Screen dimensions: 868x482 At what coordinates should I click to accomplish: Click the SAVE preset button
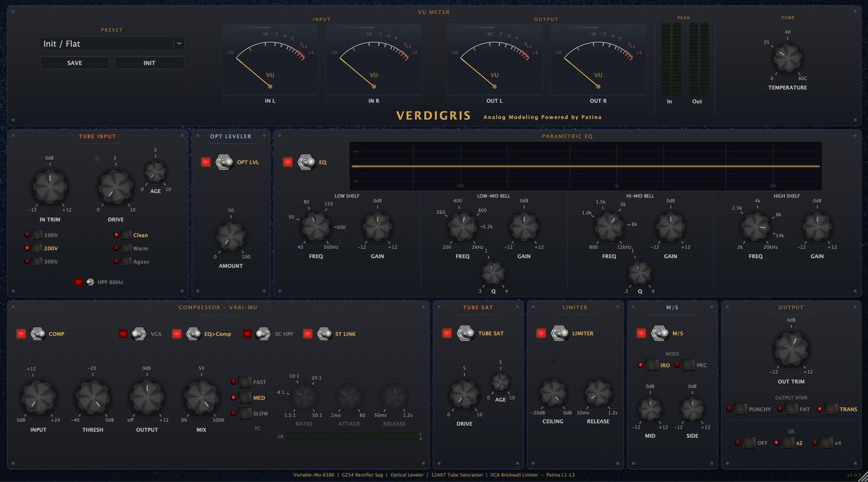tap(75, 62)
